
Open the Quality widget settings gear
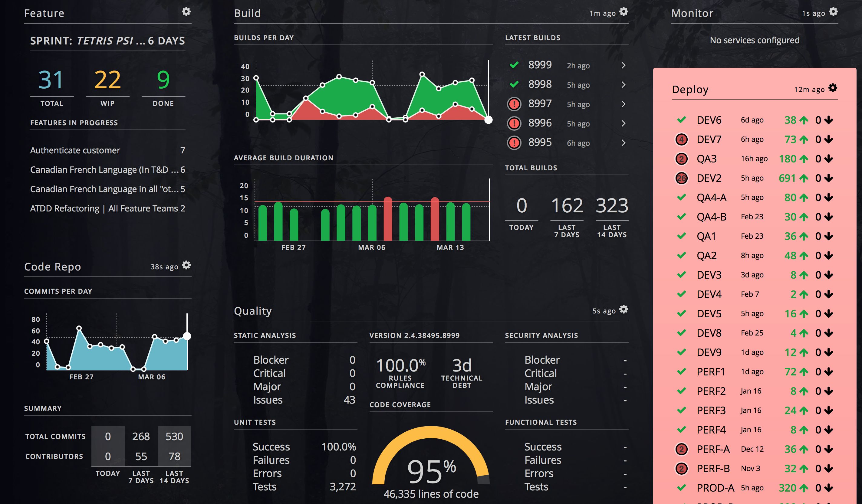[623, 309]
